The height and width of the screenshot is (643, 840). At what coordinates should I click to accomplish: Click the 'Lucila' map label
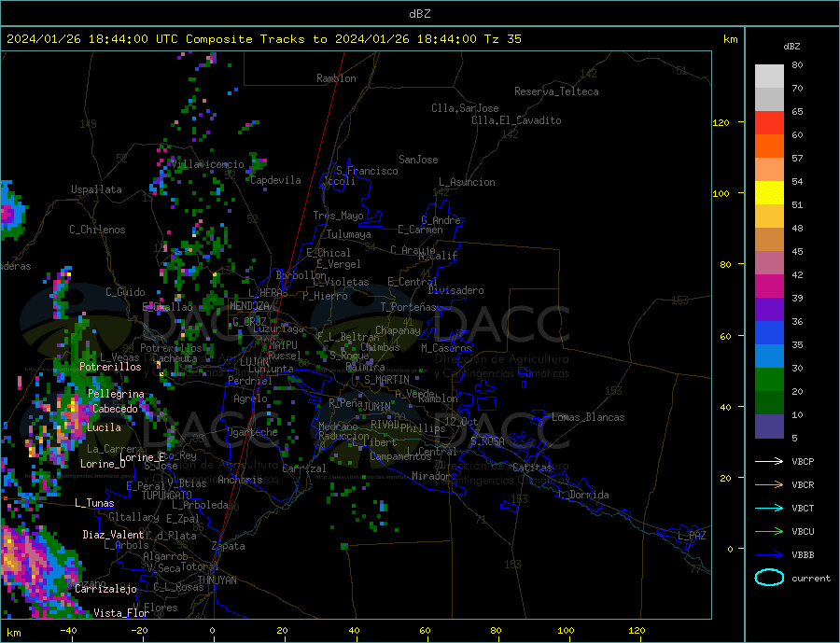[104, 427]
